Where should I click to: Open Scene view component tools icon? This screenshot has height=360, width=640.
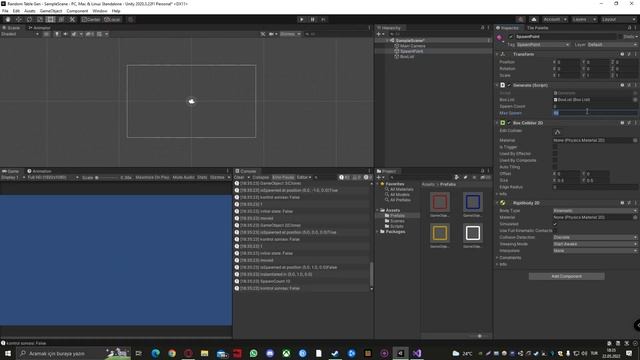pyautogui.click(x=263, y=34)
